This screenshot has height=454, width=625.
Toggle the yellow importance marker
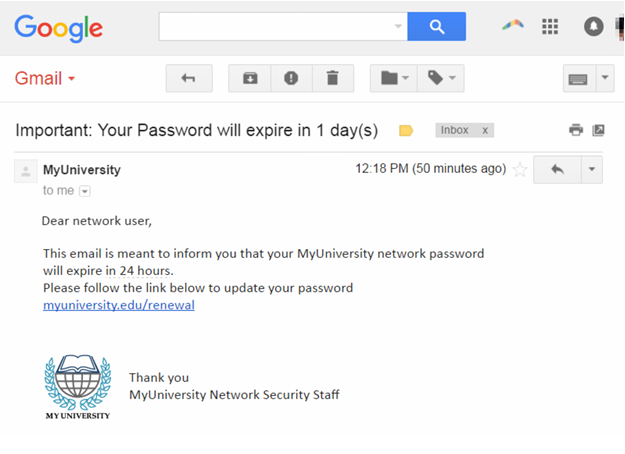tap(406, 130)
